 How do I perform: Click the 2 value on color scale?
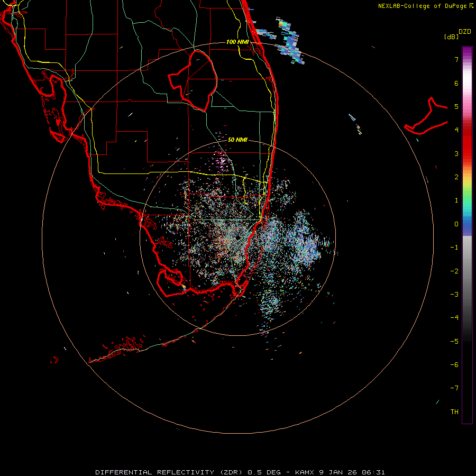click(456, 177)
